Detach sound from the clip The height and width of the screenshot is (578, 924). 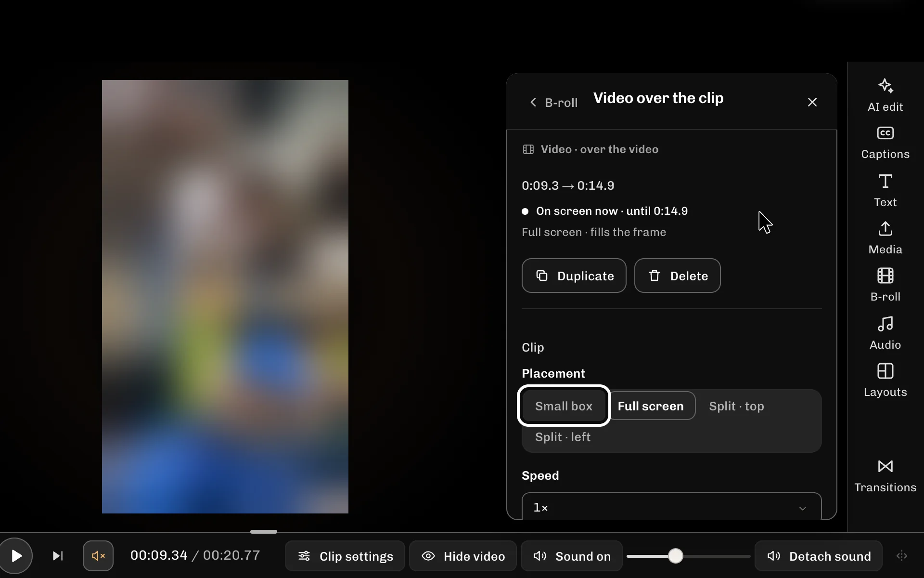(x=818, y=556)
